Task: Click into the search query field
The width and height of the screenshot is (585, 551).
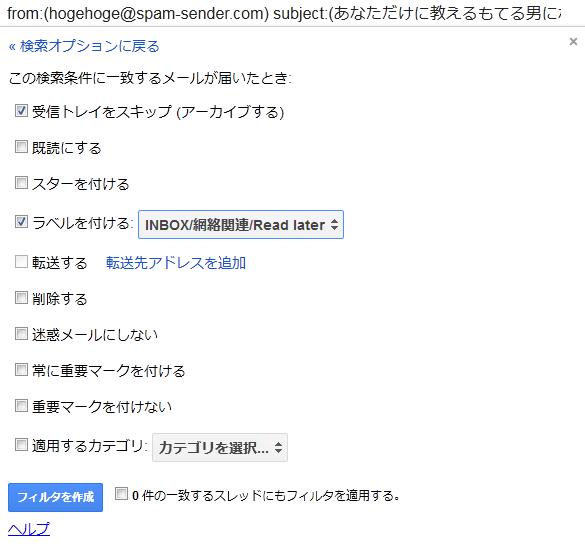Action: [x=284, y=13]
